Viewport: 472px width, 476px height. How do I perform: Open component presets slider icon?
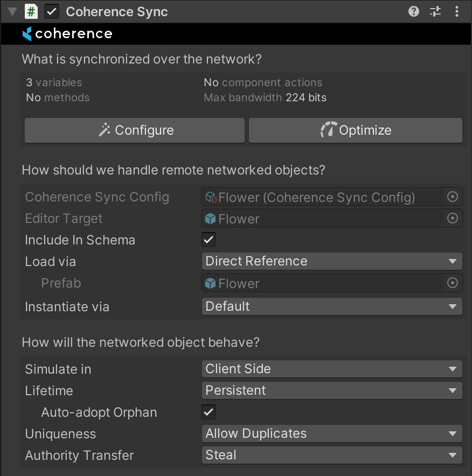(435, 11)
